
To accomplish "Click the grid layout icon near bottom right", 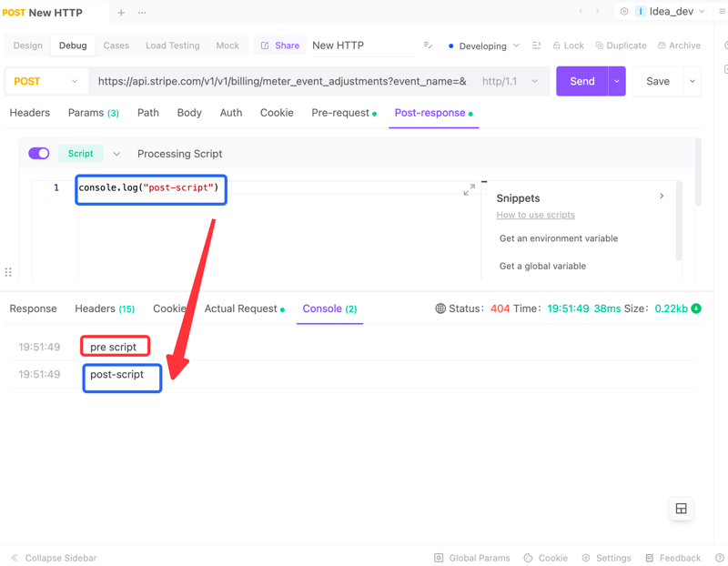I will pyautogui.click(x=681, y=509).
